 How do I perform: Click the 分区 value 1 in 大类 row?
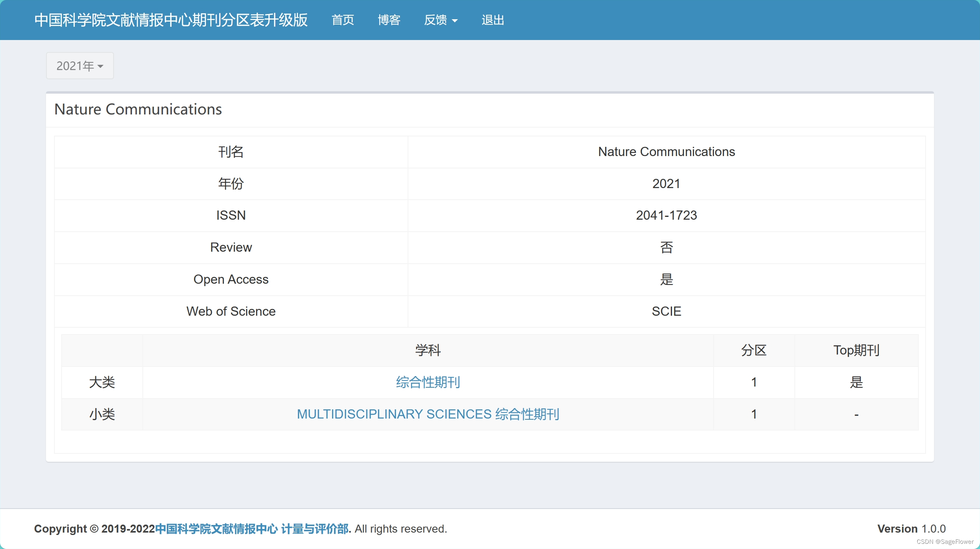[x=754, y=382]
